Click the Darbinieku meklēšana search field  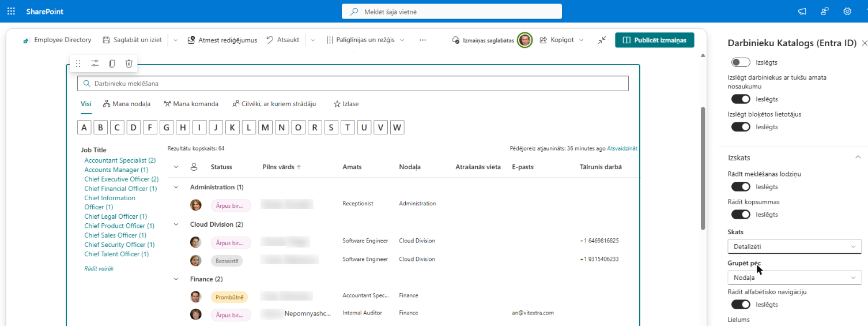click(353, 84)
